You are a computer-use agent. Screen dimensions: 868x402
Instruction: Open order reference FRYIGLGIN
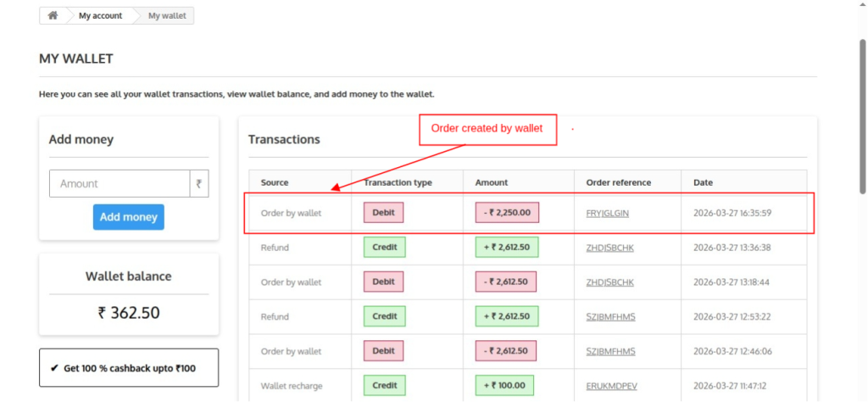tap(607, 213)
